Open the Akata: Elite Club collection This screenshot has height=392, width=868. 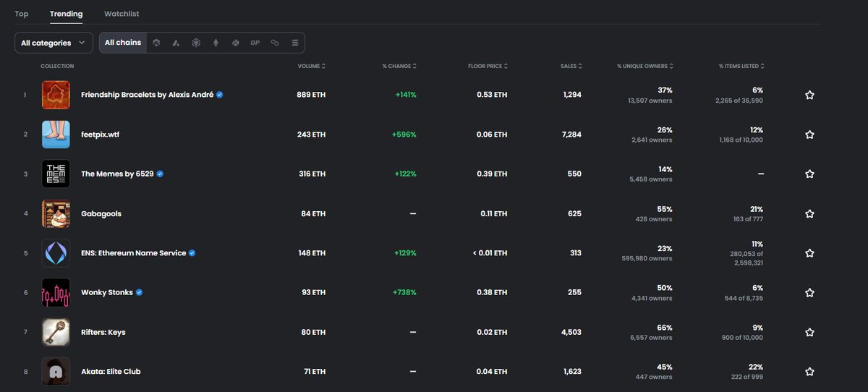point(111,371)
